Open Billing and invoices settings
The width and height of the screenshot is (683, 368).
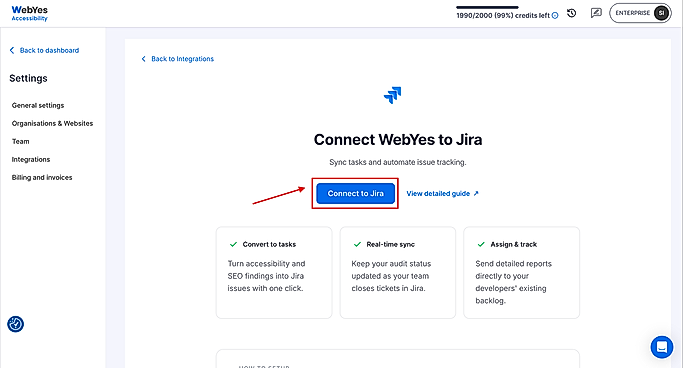pyautogui.click(x=42, y=177)
